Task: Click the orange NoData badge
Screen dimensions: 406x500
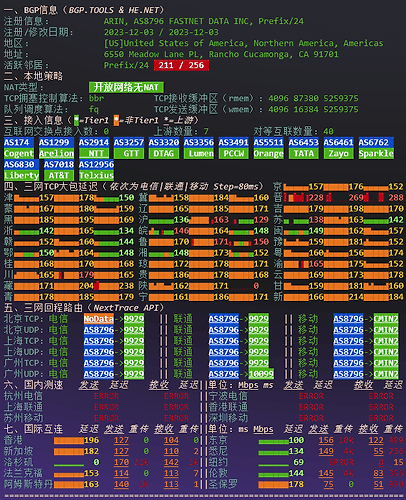Action: click(99, 319)
